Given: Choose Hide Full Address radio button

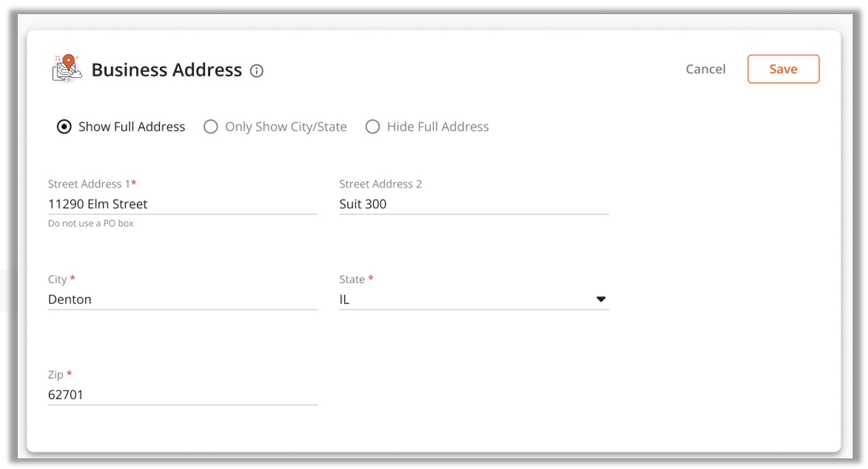Looking at the screenshot, I should (x=372, y=127).
